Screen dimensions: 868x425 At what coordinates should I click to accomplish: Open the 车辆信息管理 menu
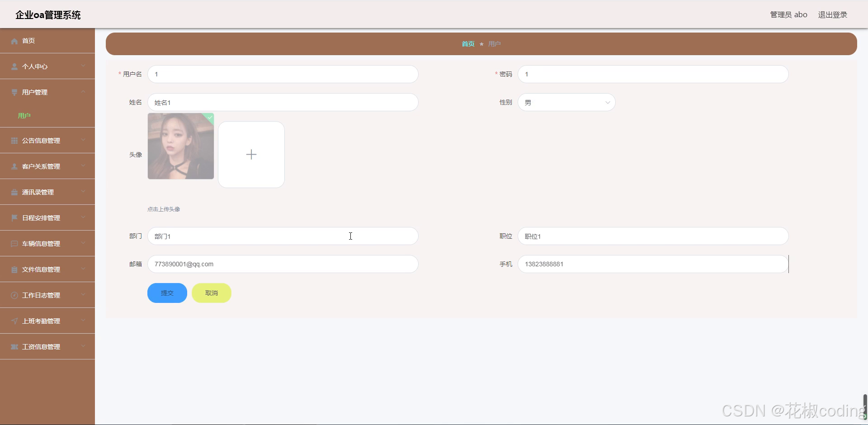tap(47, 244)
